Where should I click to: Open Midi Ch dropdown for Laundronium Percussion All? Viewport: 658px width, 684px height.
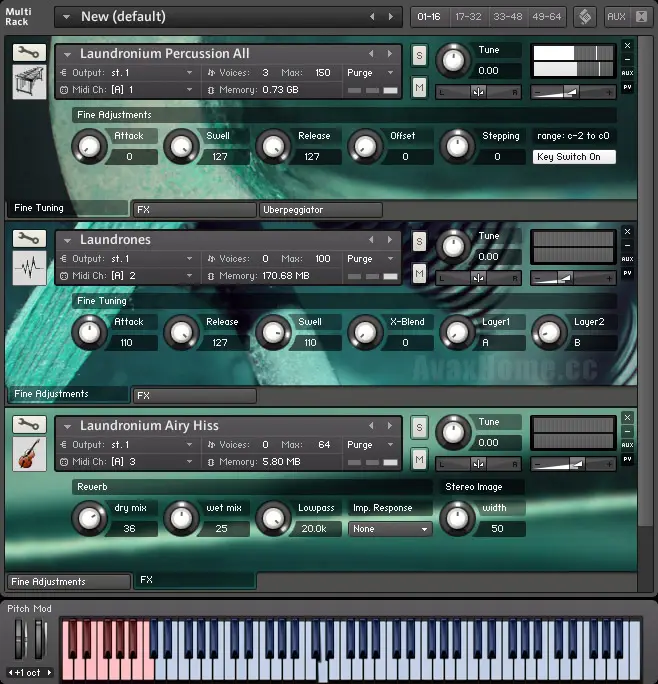coord(189,89)
